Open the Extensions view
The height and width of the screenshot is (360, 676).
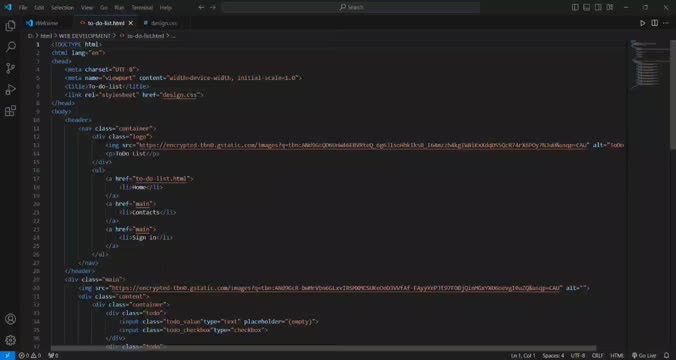10,111
